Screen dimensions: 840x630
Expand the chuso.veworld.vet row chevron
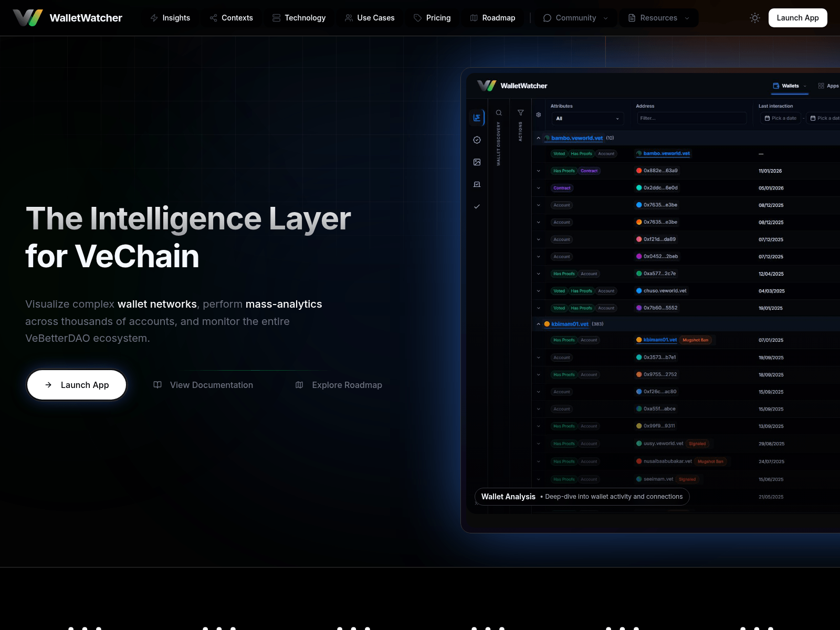point(538,291)
